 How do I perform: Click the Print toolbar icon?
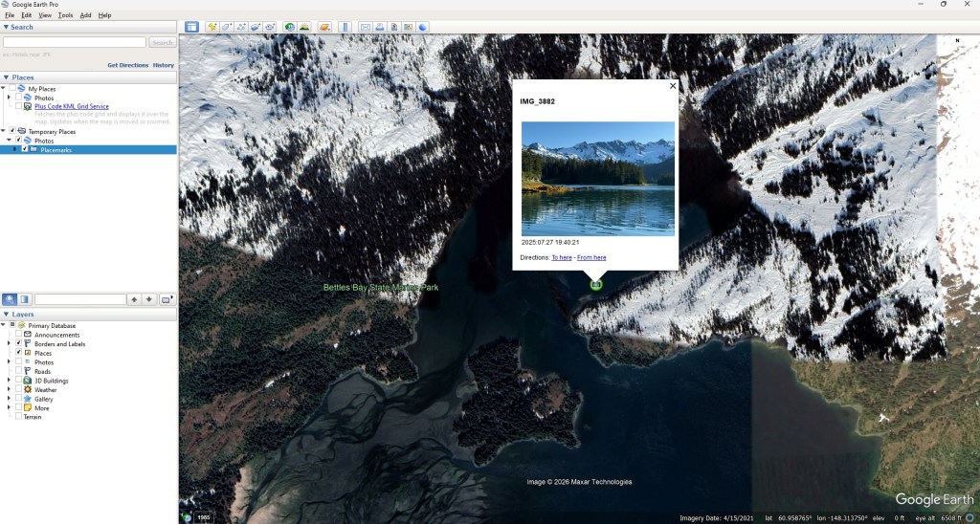380,27
